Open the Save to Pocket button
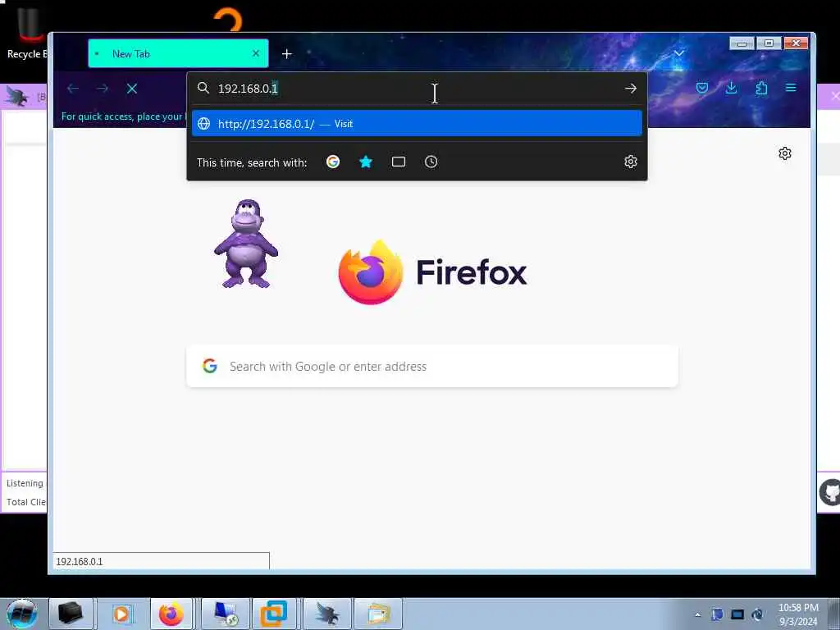The width and height of the screenshot is (840, 630). click(x=702, y=88)
